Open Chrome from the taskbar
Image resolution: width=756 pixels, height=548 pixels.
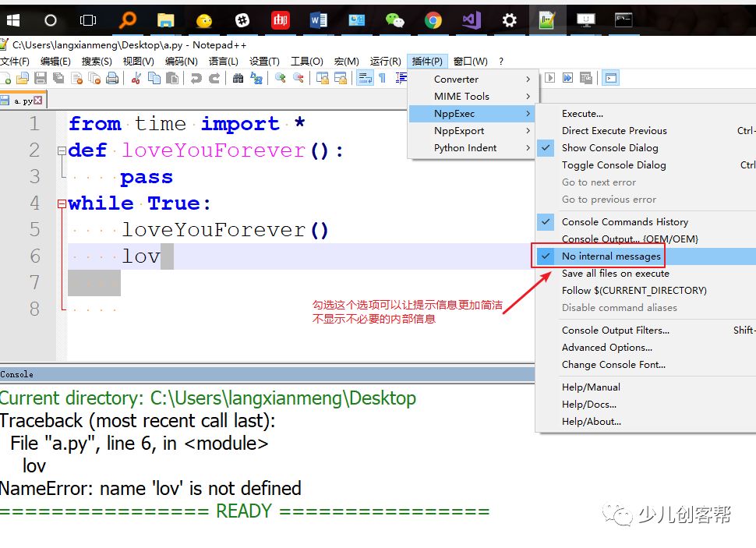pyautogui.click(x=433, y=20)
